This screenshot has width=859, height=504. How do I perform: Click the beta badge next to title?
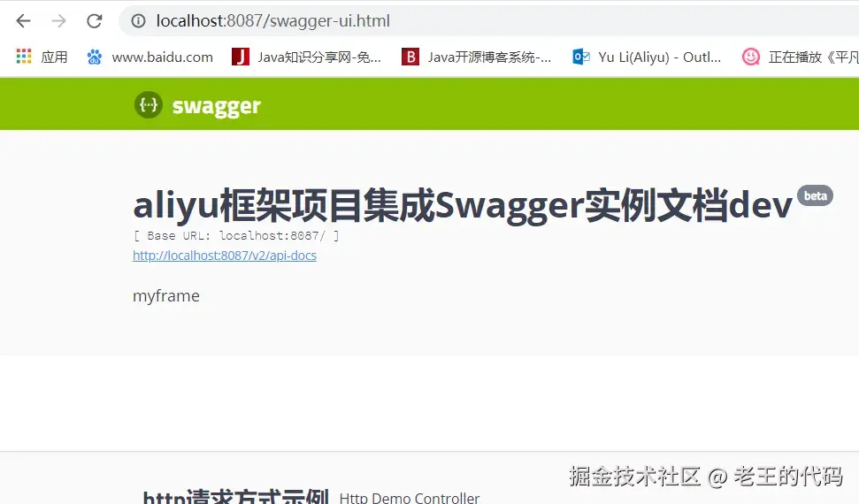coord(815,196)
